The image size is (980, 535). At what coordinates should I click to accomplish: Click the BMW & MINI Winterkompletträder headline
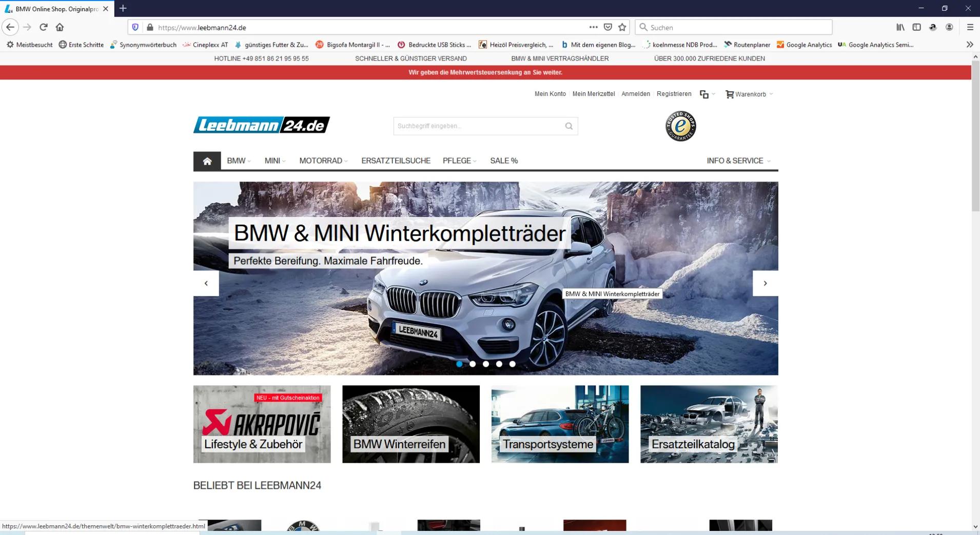pyautogui.click(x=400, y=233)
